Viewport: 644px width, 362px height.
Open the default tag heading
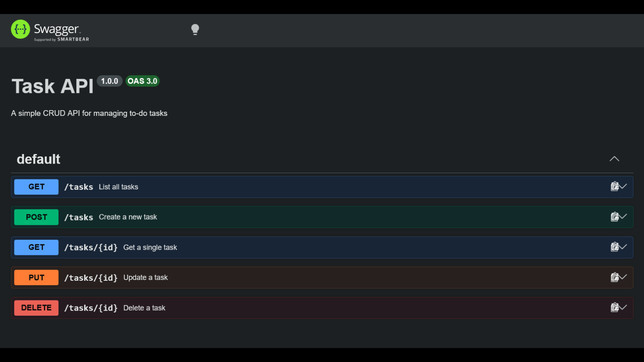pos(38,159)
